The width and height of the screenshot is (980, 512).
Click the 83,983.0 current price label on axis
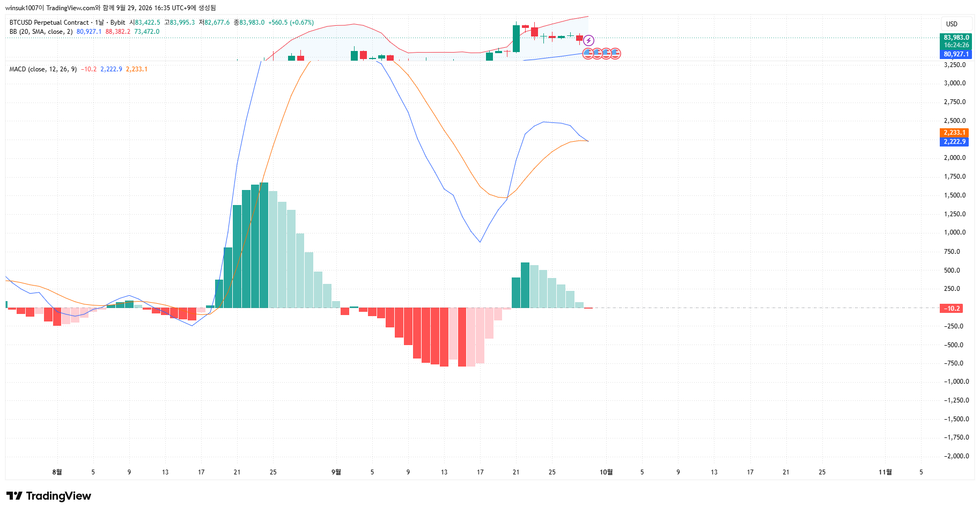[x=956, y=38]
